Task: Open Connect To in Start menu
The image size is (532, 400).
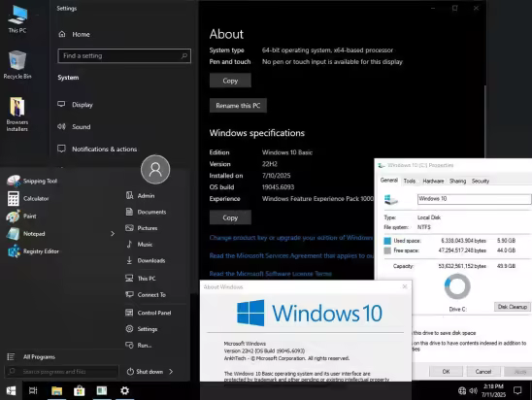Action: (146, 295)
